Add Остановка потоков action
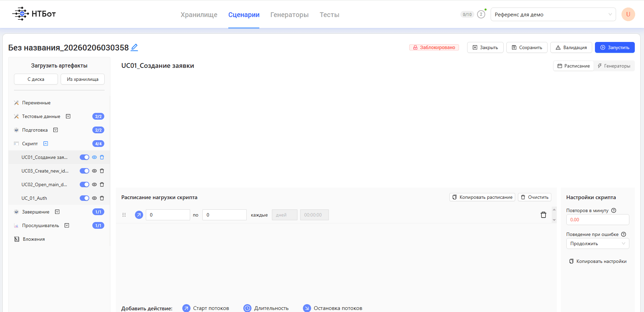Screen dimensions: 644x312 point(333,308)
